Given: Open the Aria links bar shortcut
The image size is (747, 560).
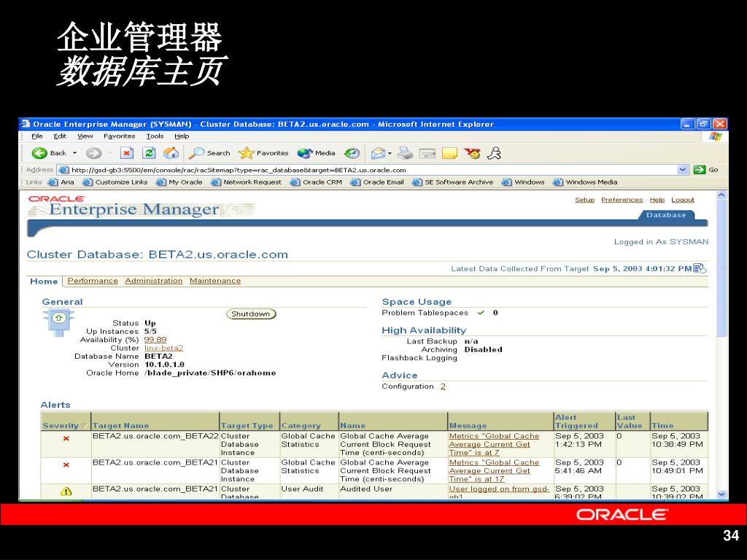Looking at the screenshot, I should coord(61,182).
